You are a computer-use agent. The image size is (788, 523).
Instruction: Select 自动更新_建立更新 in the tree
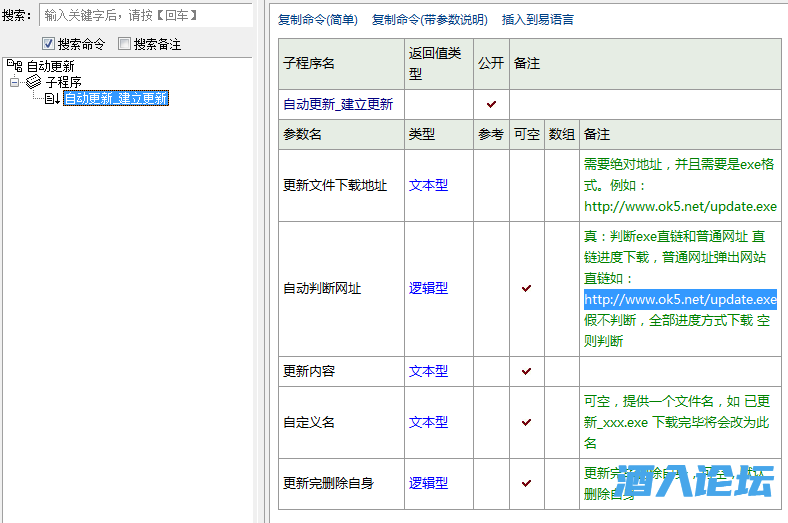coord(115,98)
